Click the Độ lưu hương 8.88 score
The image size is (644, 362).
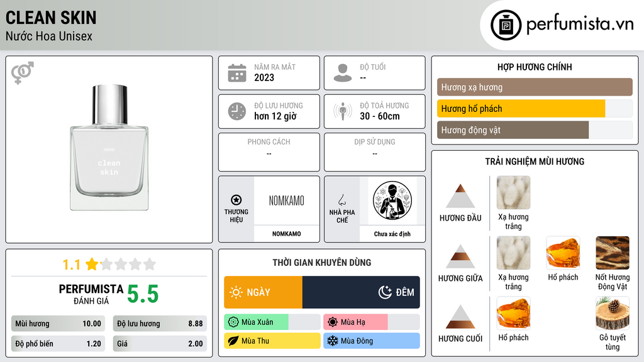[160, 324]
